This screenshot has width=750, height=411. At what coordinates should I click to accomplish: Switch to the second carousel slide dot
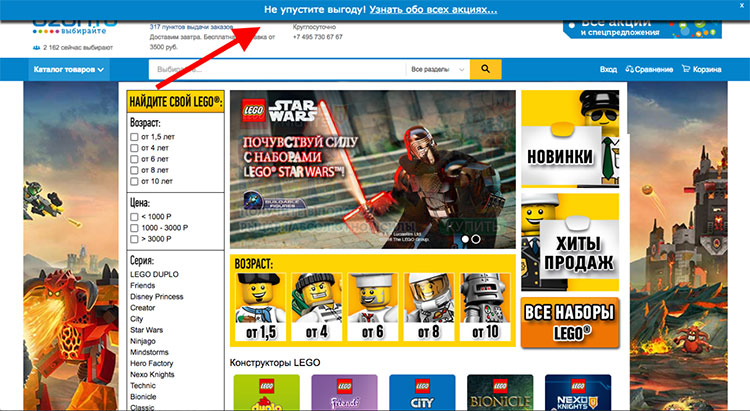coord(476,239)
